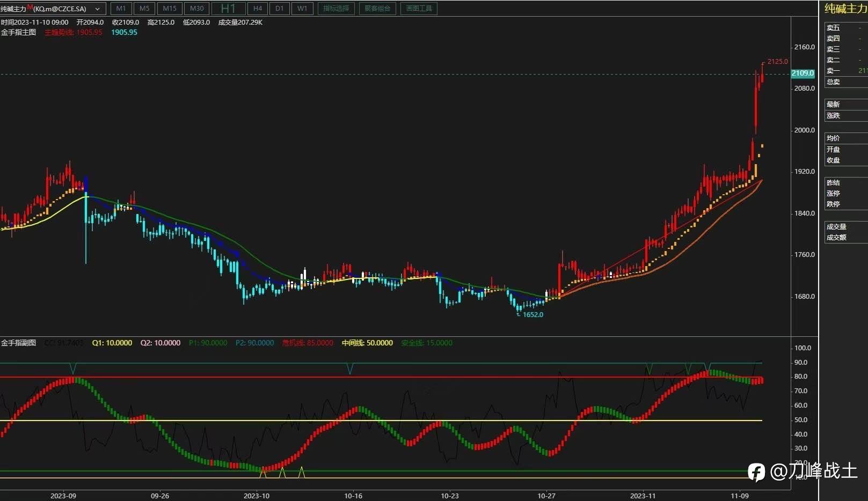Click the 2023-11 date axis label
Viewport: 868px width, 501px height.
(643, 496)
